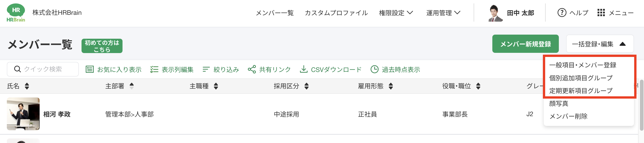The height and width of the screenshot is (143, 644).
Task: Sort the list by 雇用形態 column
Action: point(391,86)
